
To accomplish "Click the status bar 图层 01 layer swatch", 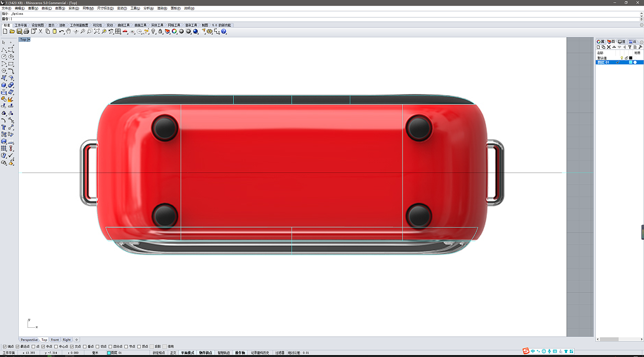I will 109,353.
